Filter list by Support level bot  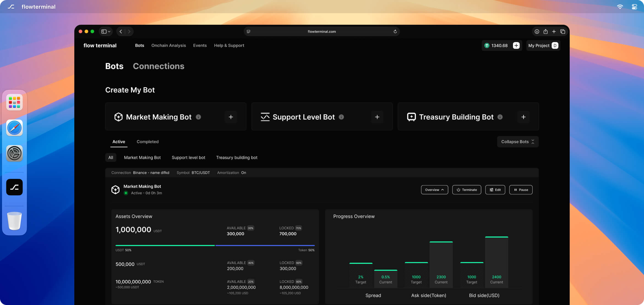188,157
